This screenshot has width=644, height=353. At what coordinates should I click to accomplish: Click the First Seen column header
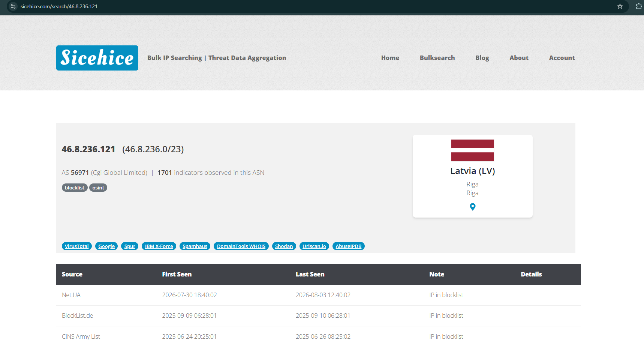[177, 274]
